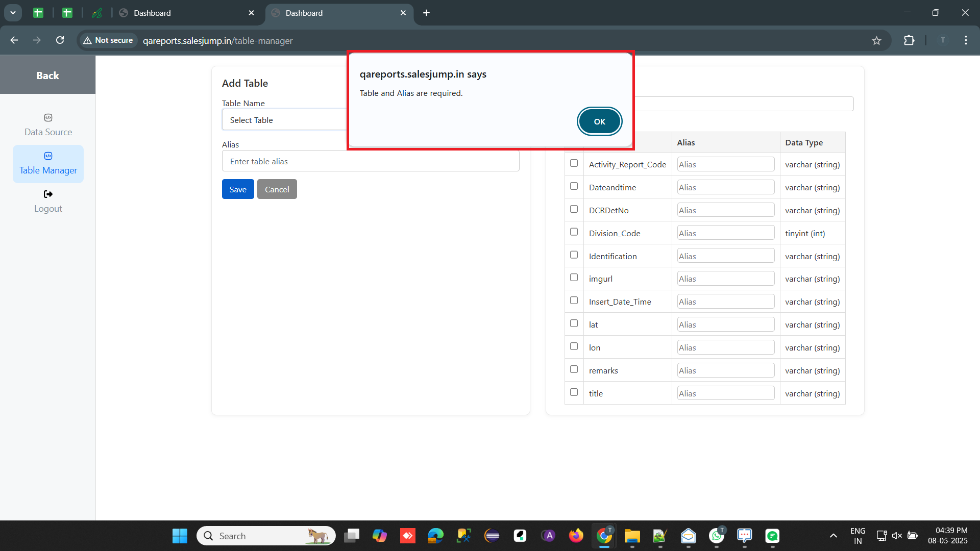This screenshot has width=980, height=551.
Task: Open Firefox from the taskbar
Action: [576, 536]
